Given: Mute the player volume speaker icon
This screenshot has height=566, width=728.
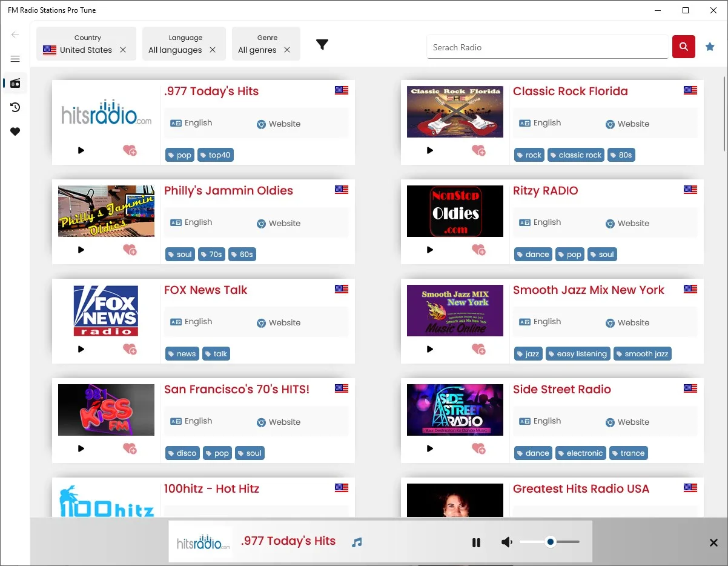Looking at the screenshot, I should pos(507,542).
